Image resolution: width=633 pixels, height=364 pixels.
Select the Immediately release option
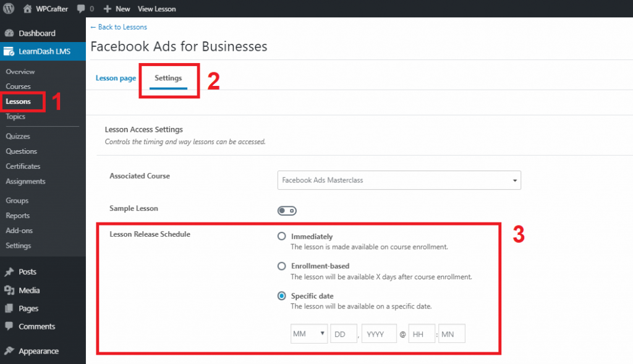tap(282, 236)
